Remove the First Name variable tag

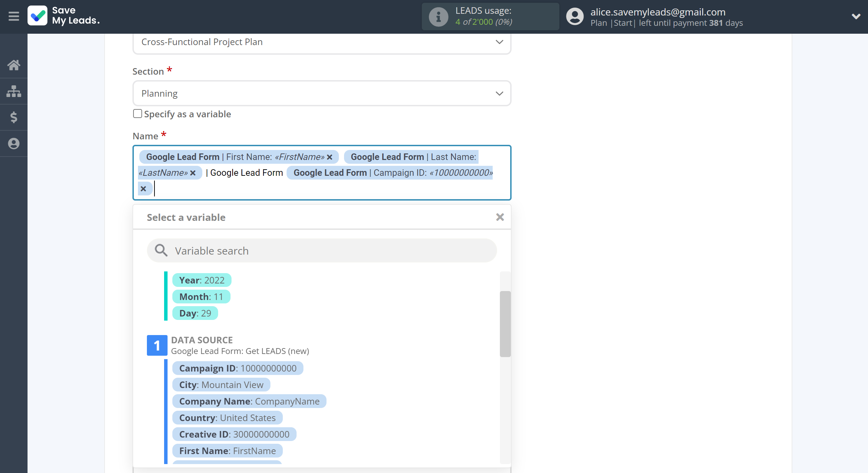tap(330, 157)
